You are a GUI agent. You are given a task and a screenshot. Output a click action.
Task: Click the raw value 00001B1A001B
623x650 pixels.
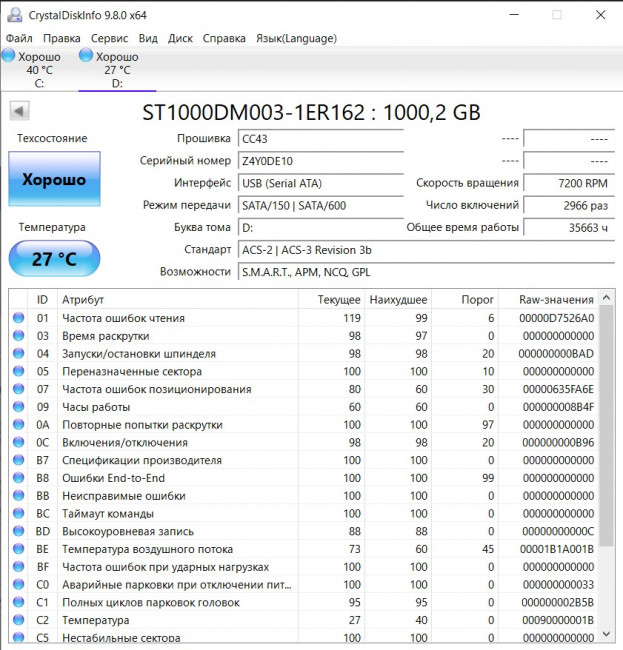click(557, 549)
